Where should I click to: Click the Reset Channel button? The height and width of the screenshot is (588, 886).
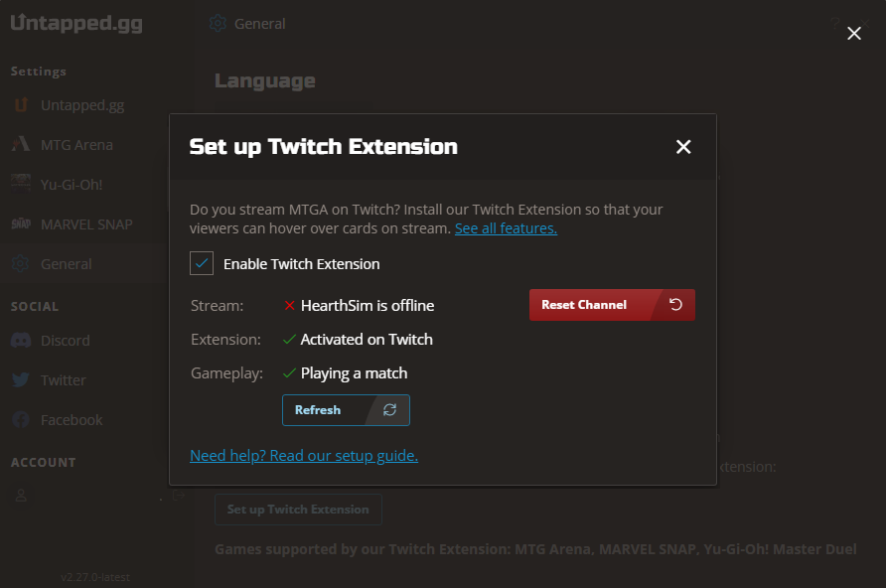[x=612, y=305]
